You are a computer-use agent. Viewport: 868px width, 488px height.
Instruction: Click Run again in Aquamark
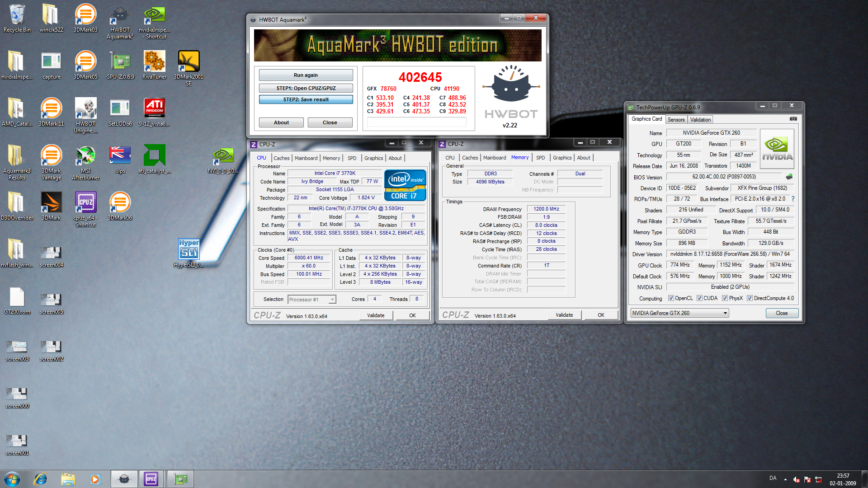[306, 75]
